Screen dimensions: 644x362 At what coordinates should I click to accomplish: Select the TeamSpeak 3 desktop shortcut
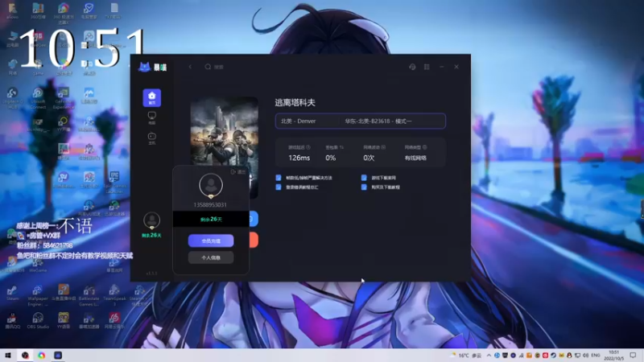(114, 295)
